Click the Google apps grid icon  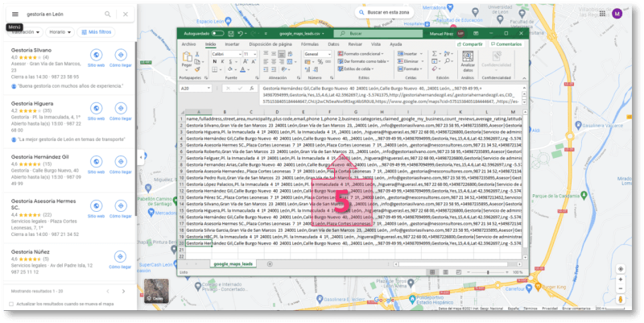602,14
